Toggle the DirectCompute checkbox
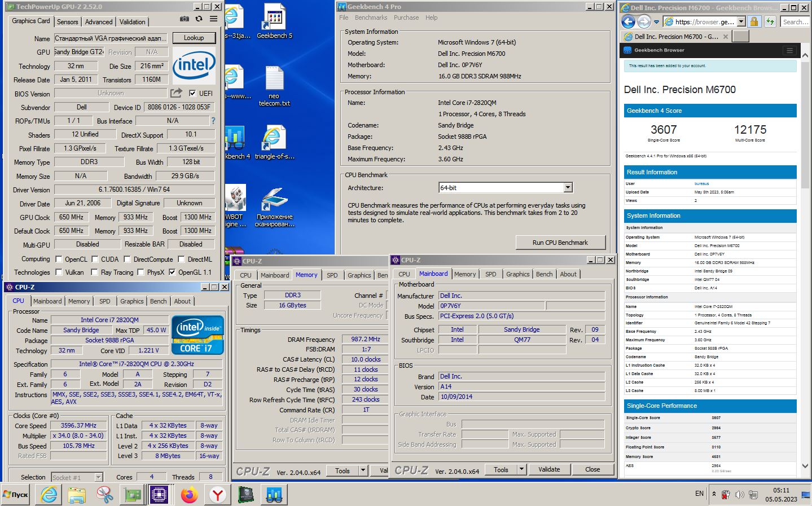 (128, 259)
